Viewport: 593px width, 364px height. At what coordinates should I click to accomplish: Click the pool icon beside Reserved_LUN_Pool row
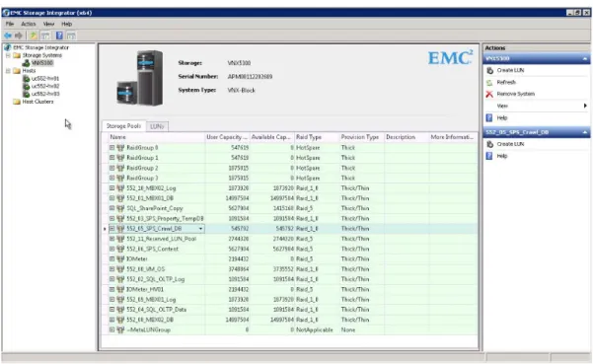(120, 239)
